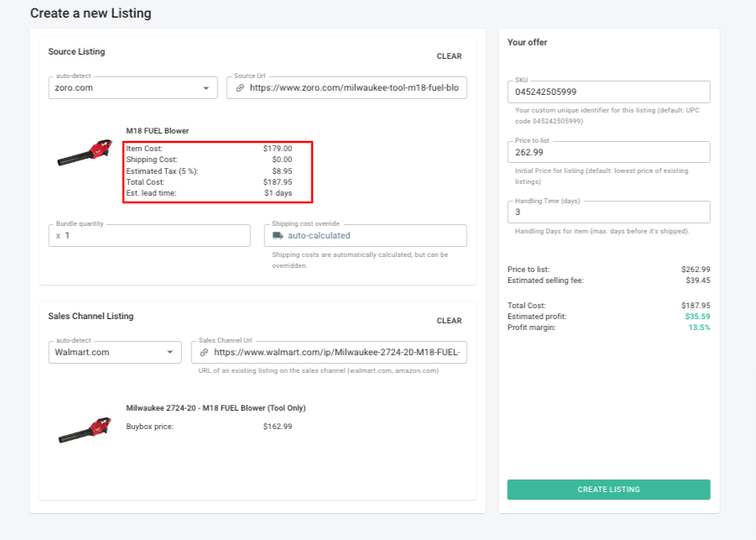The height and width of the screenshot is (540, 756).
Task: Click the green estimated profit $35.59 value
Action: point(697,317)
